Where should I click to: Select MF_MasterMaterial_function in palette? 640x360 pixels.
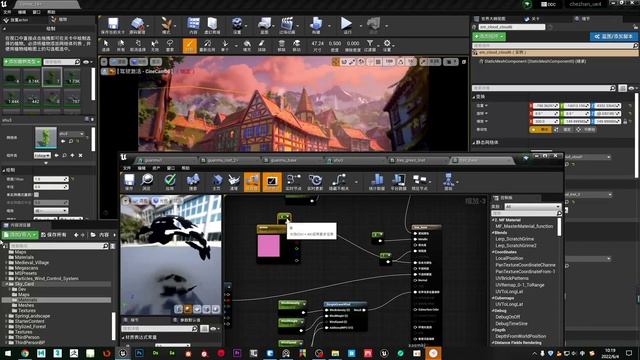(x=524, y=226)
